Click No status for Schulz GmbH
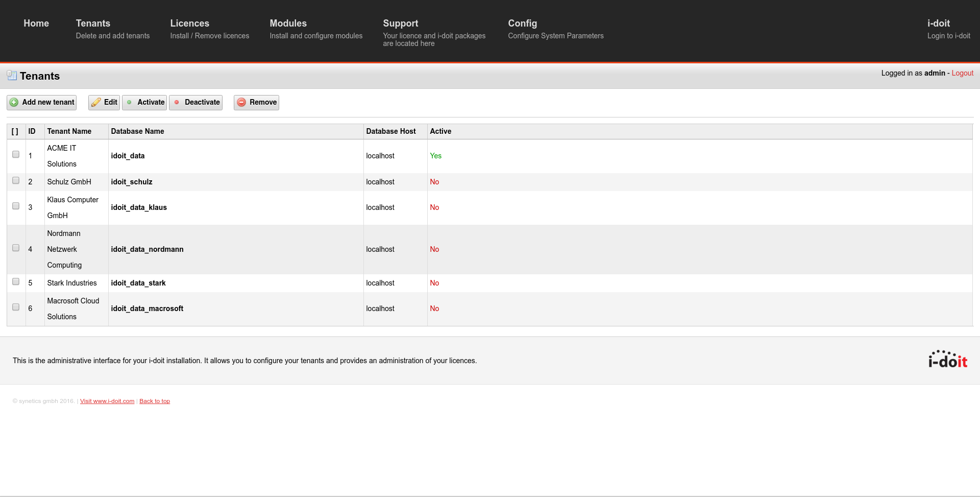 point(434,182)
